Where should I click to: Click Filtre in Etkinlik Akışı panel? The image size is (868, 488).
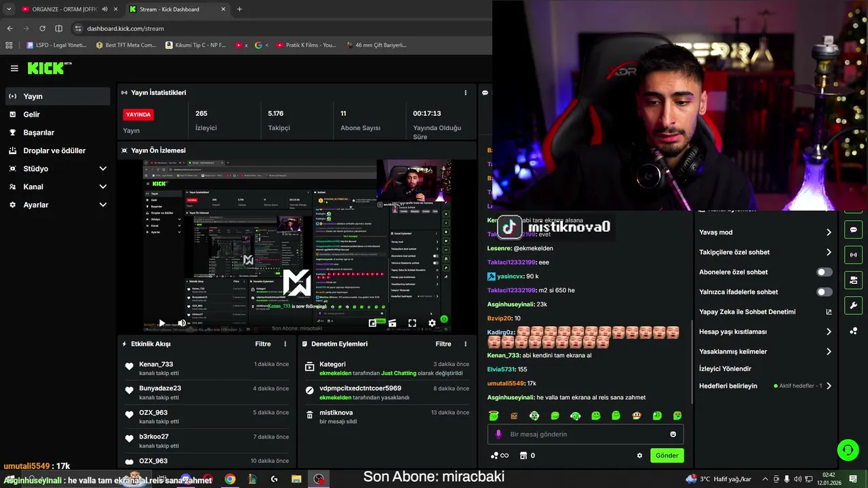click(263, 344)
